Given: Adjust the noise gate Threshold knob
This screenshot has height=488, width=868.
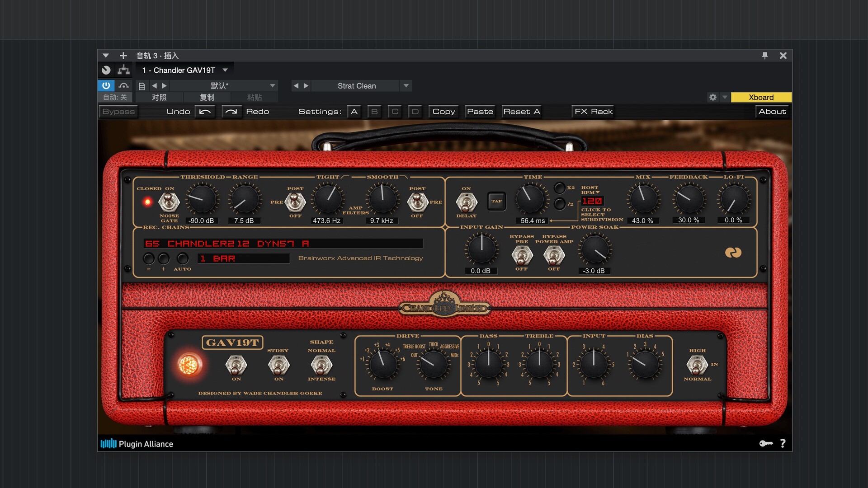Looking at the screenshot, I should point(202,199).
